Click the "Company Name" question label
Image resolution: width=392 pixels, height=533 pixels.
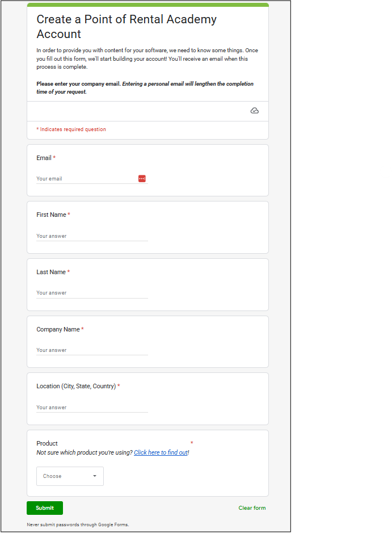[58, 329]
